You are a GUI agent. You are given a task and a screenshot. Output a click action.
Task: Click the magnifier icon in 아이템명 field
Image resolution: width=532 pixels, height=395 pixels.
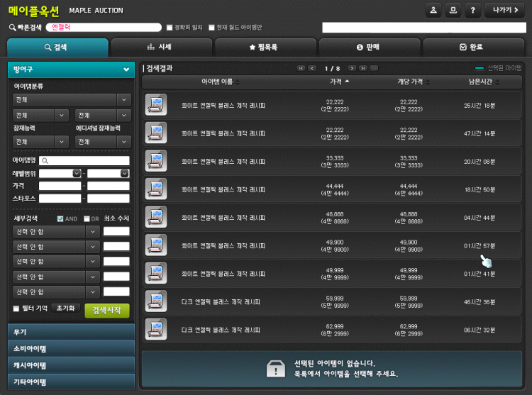[45, 161]
